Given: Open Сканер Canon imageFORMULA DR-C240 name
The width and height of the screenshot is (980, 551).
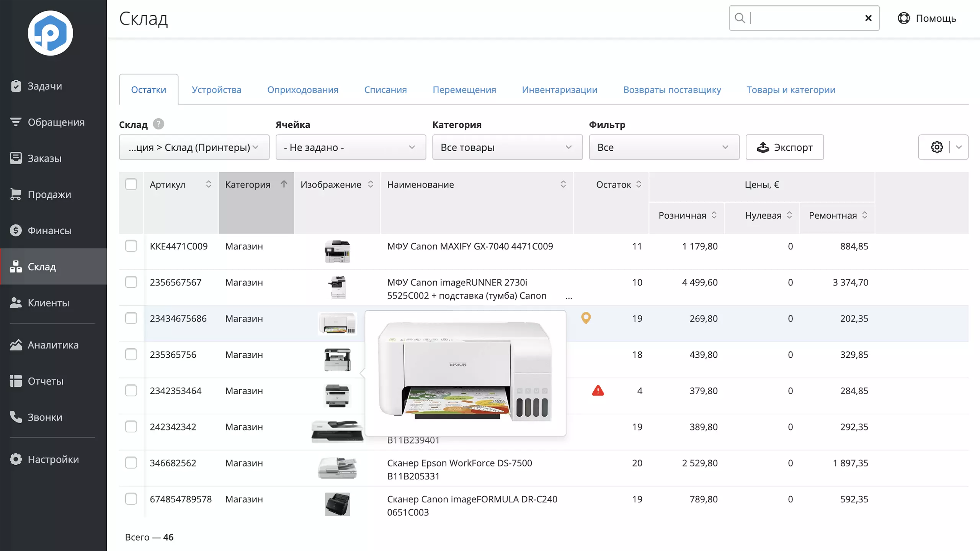Looking at the screenshot, I should [x=472, y=505].
